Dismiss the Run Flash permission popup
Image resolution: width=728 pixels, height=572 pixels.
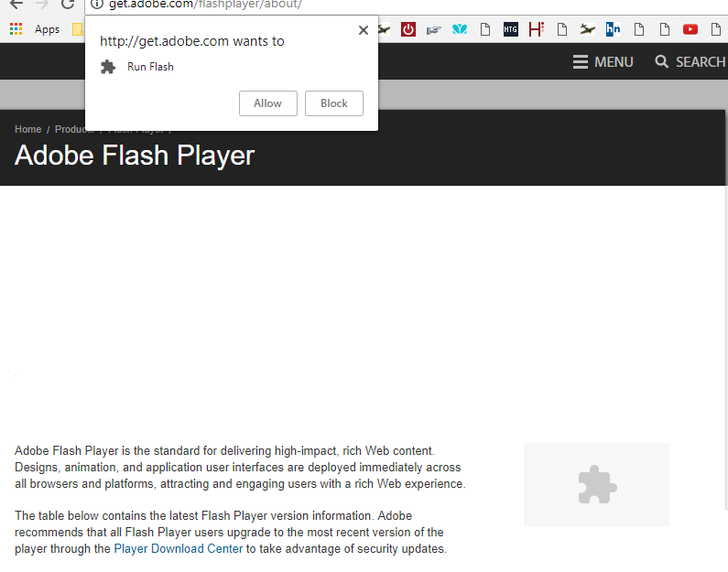(x=363, y=30)
